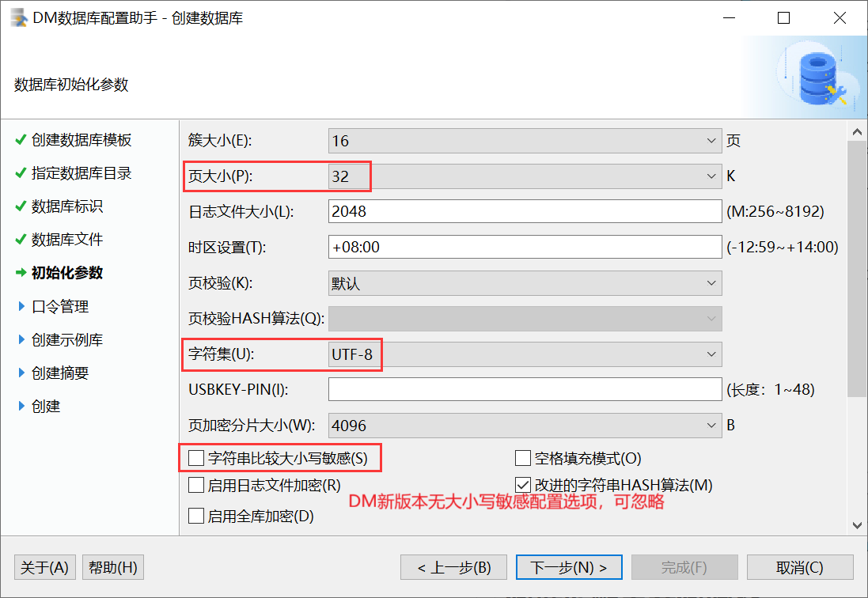Image resolution: width=868 pixels, height=598 pixels.
Task: Select 数据库标识 step in sidebar
Action: (x=67, y=206)
